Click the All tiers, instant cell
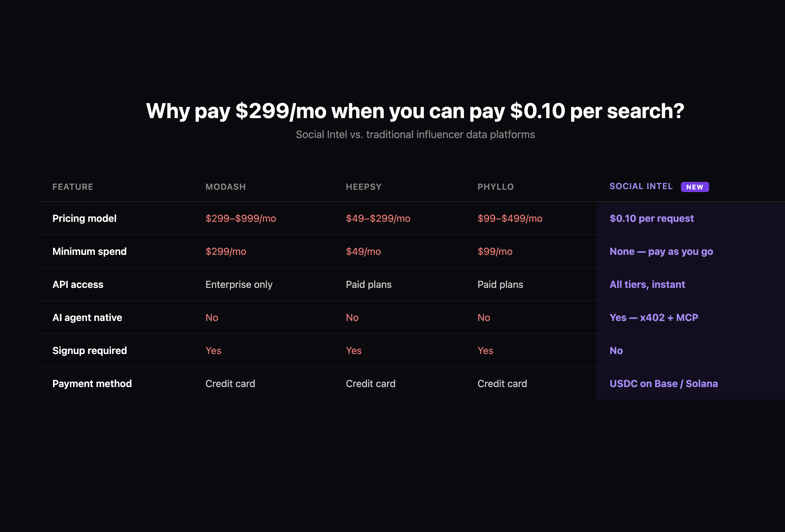The width and height of the screenshot is (785, 532). 647,284
